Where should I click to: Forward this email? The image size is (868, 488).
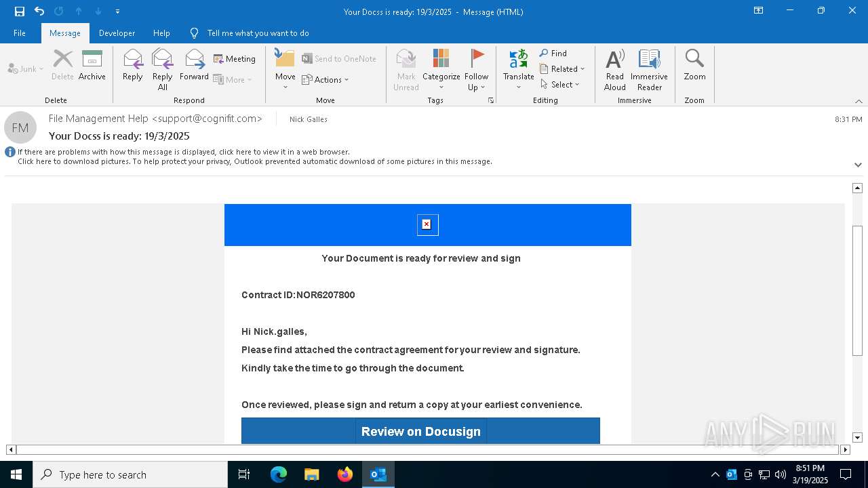(194, 66)
